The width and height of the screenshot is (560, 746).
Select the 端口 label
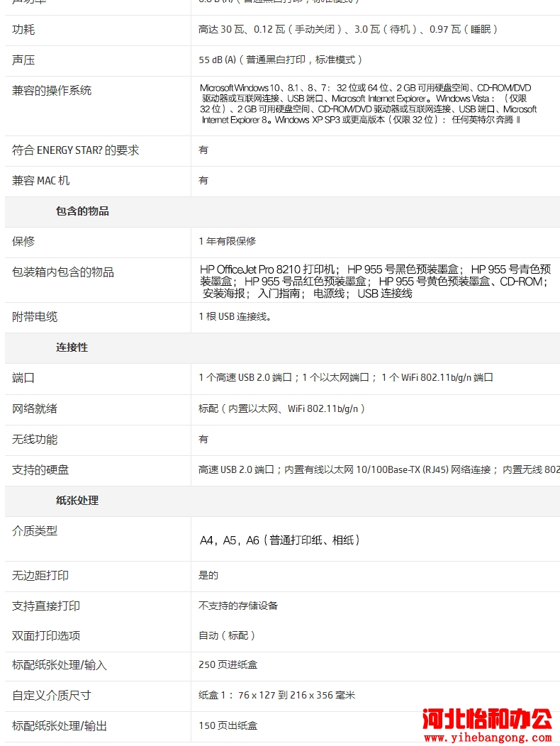click(23, 378)
